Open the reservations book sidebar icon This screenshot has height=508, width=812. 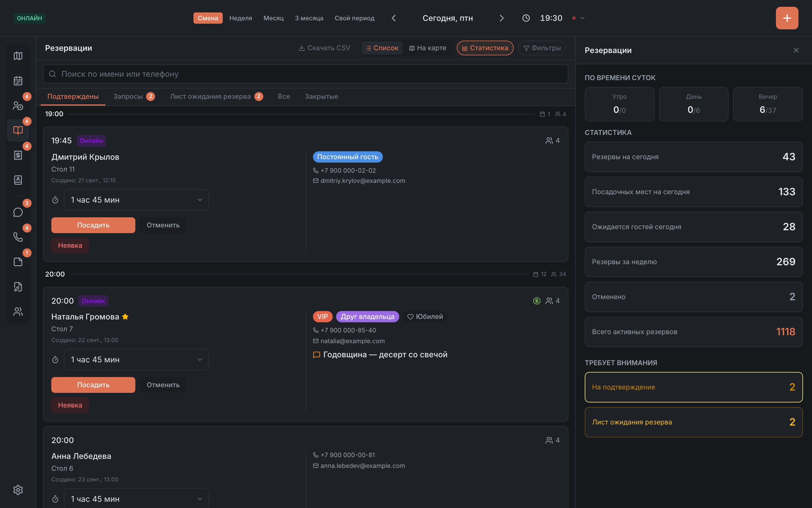click(x=18, y=130)
